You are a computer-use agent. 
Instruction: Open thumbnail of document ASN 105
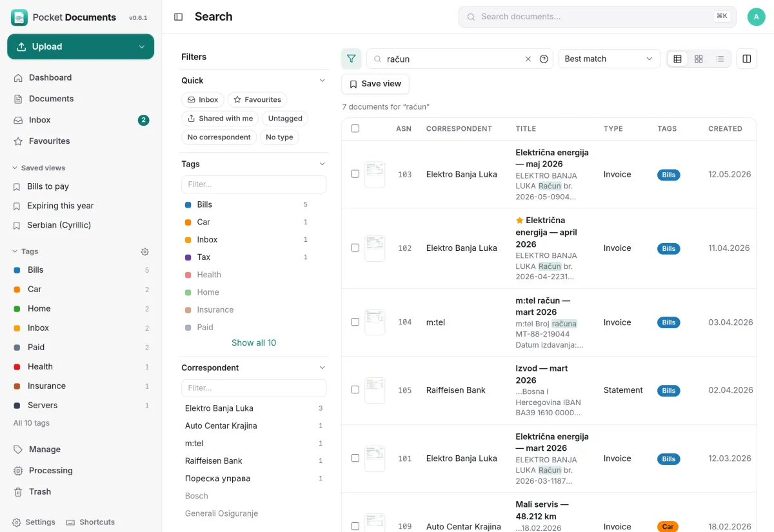375,390
